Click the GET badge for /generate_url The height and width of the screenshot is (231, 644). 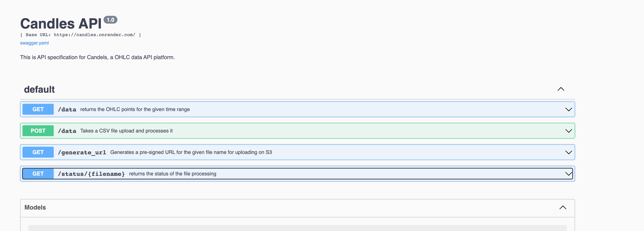click(38, 152)
